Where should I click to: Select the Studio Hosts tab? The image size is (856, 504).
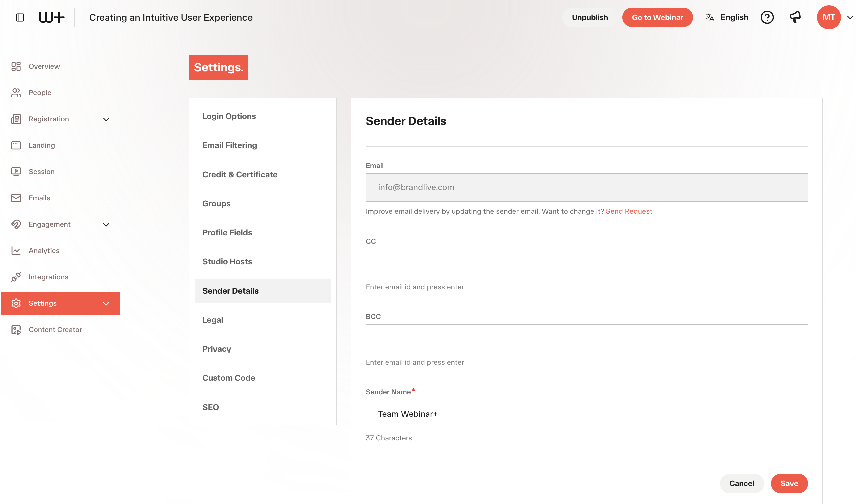coord(263,262)
